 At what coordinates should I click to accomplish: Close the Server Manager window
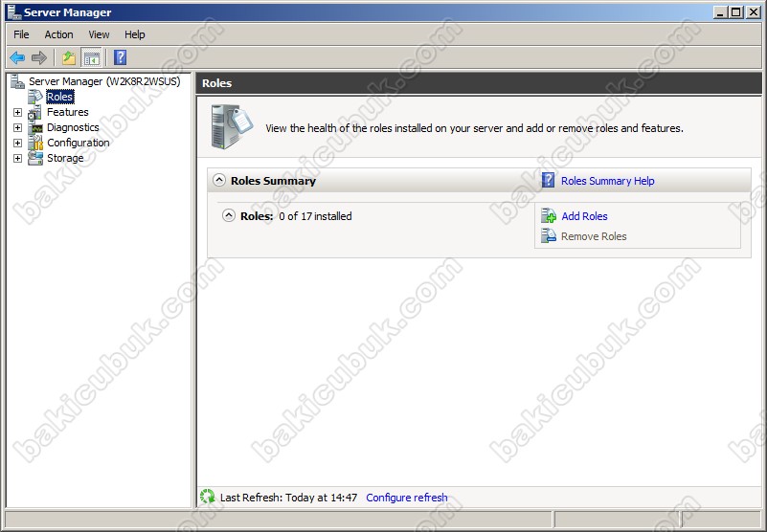[754, 12]
